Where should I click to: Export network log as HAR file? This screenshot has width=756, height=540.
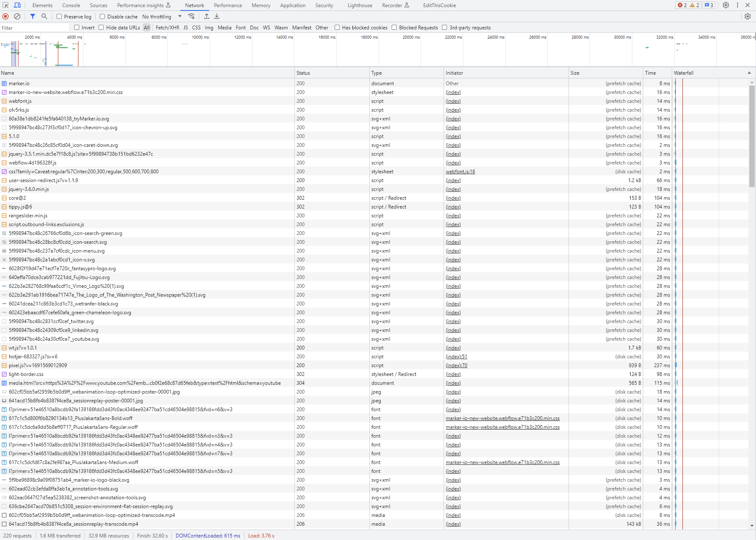217,16
